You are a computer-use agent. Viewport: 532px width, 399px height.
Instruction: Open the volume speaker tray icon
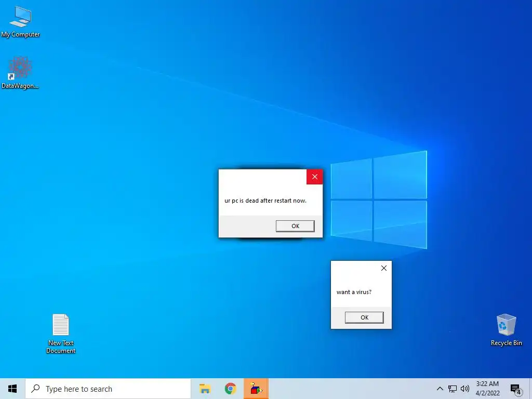pyautogui.click(x=465, y=389)
